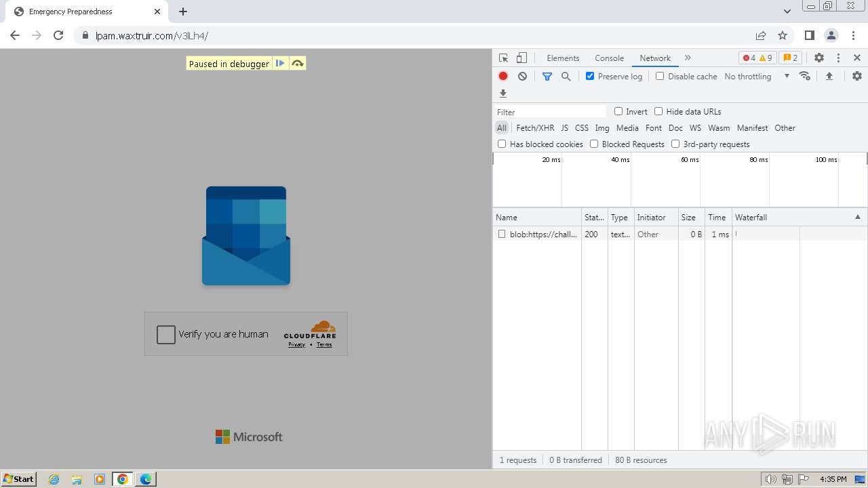Click the Filter text field
Screen dimensions: 868x488
(x=550, y=112)
